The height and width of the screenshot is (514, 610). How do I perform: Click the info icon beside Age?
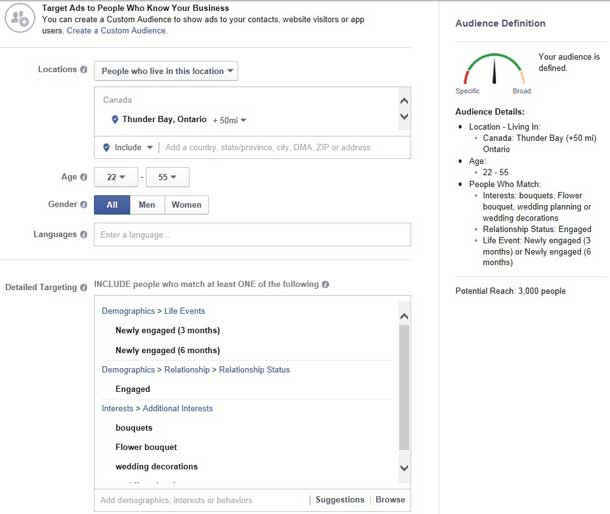[84, 177]
